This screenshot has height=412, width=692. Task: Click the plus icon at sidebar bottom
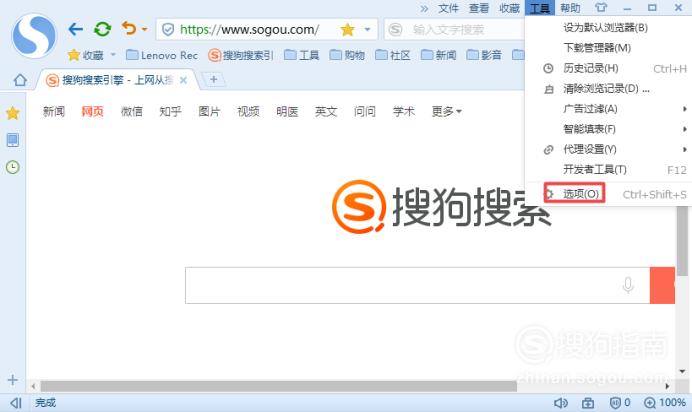(13, 380)
